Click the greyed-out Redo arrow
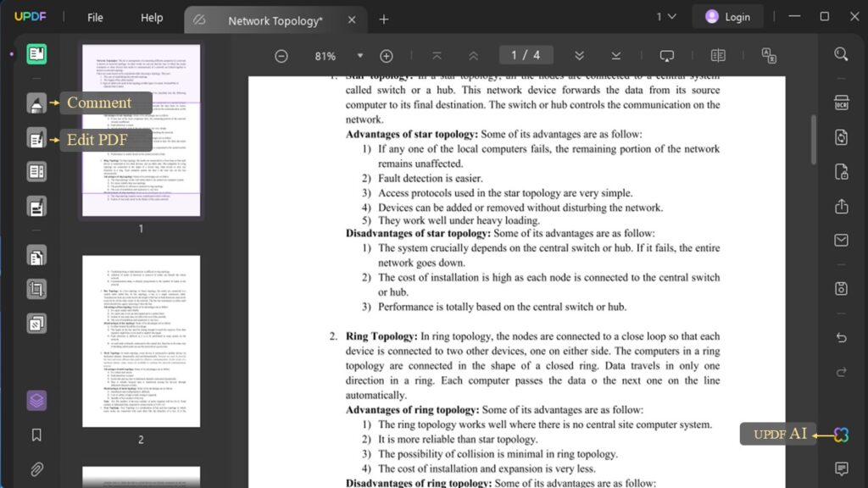The height and width of the screenshot is (488, 868). (842, 372)
